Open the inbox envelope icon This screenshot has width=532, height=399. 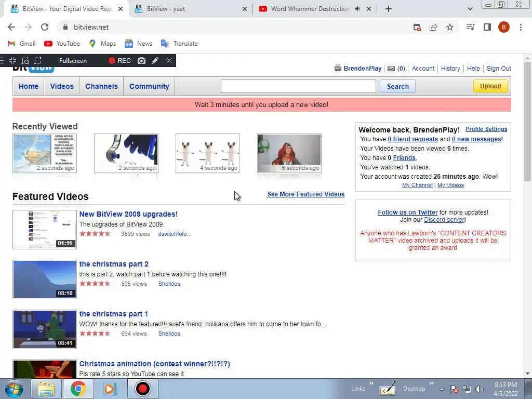point(391,69)
